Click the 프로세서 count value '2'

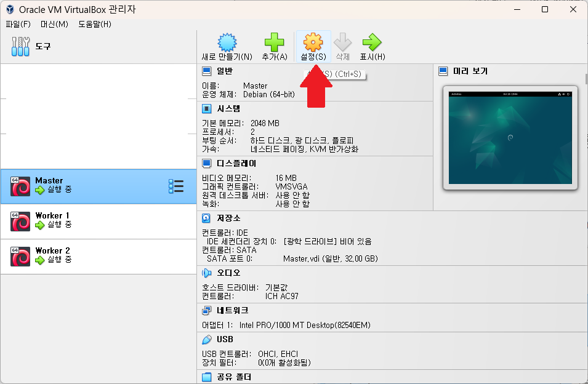253,132
